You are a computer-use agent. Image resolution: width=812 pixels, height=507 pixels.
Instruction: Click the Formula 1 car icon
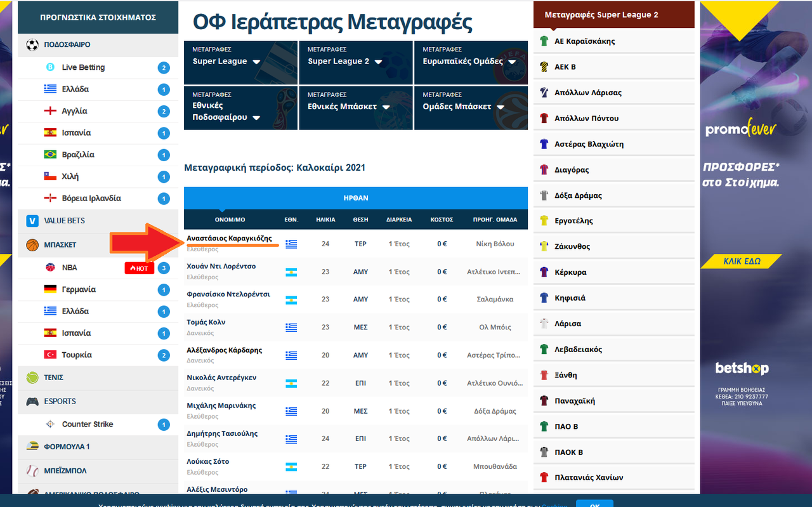pos(32,447)
